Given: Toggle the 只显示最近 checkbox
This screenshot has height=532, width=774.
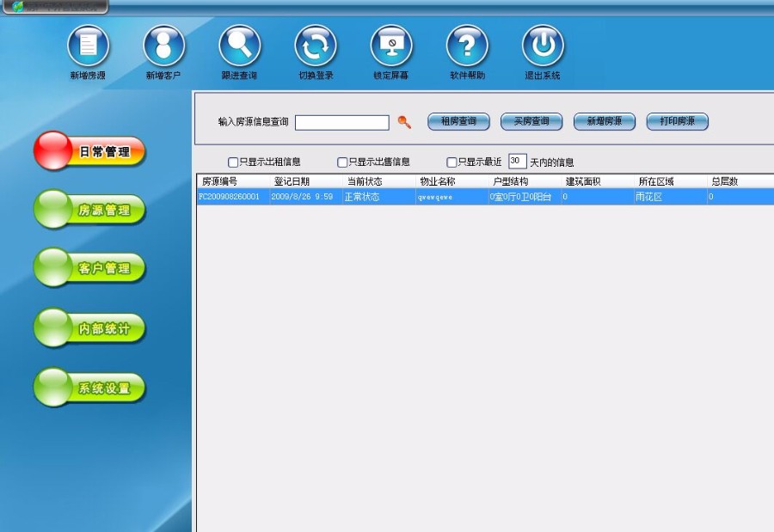Looking at the screenshot, I should click(451, 162).
